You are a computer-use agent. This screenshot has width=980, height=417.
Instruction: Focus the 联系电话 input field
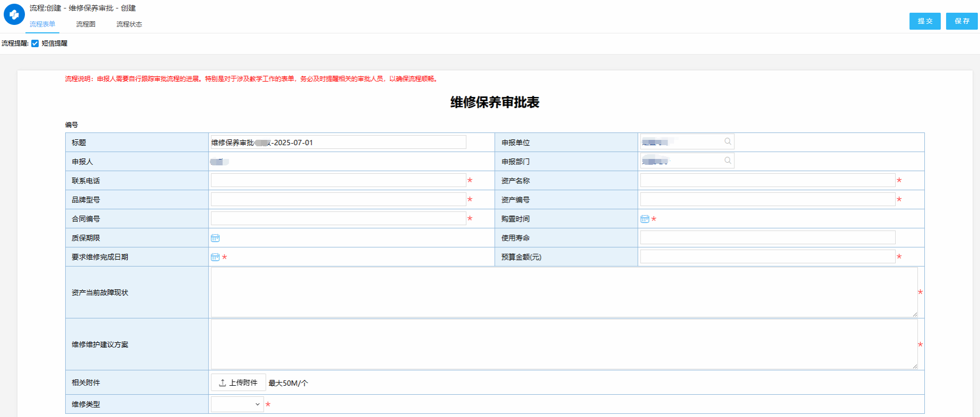[338, 181]
